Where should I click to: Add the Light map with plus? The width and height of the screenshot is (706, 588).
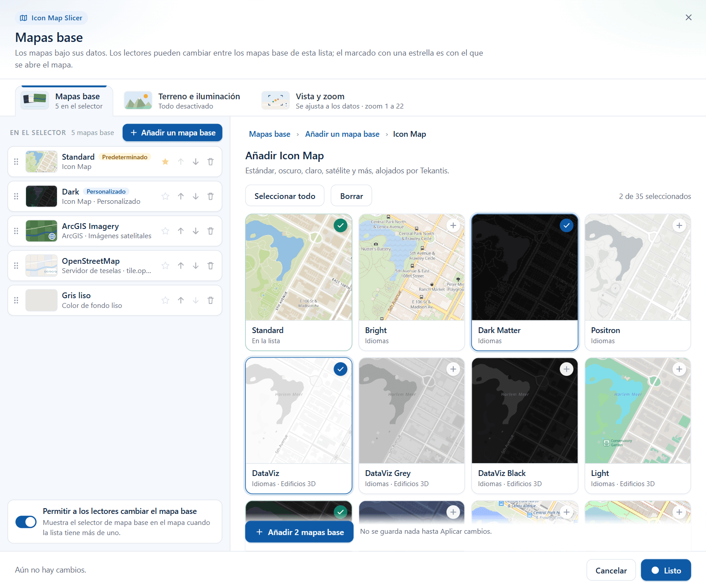coord(679,369)
